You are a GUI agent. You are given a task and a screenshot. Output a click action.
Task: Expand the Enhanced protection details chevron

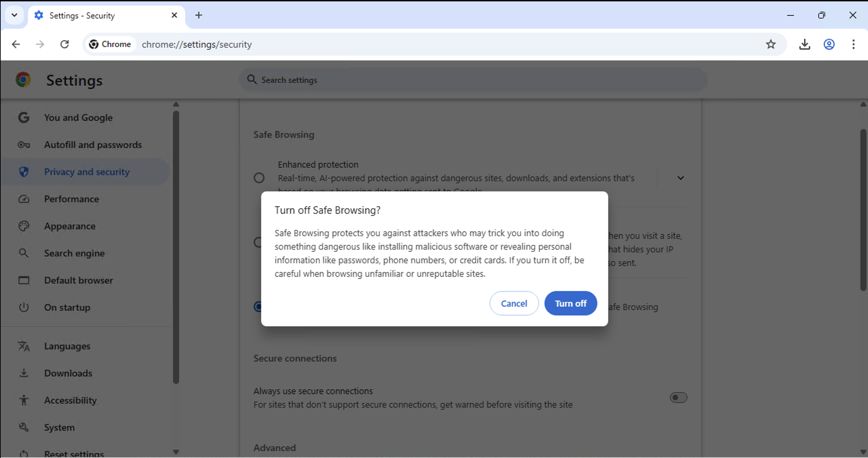click(680, 178)
